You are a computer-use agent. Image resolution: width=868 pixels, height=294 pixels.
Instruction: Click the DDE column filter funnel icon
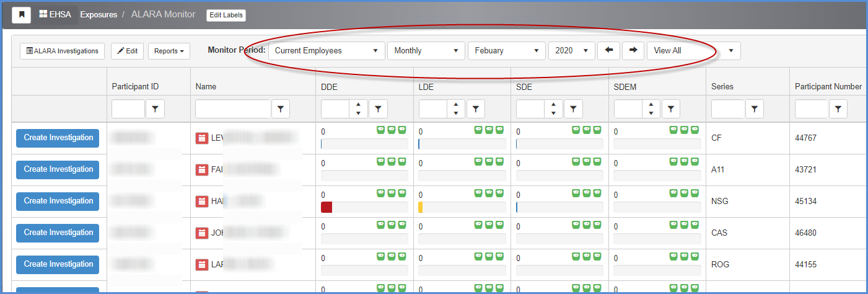378,109
